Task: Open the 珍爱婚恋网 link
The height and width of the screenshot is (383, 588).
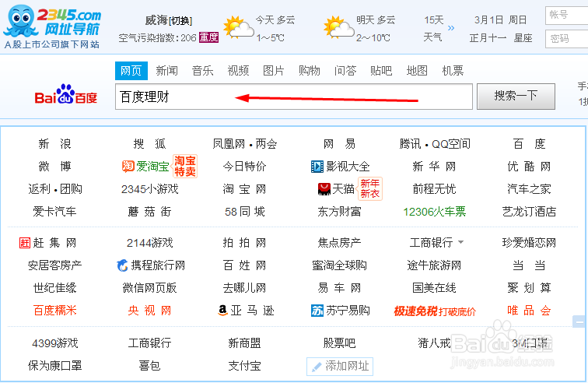Action: click(x=529, y=243)
